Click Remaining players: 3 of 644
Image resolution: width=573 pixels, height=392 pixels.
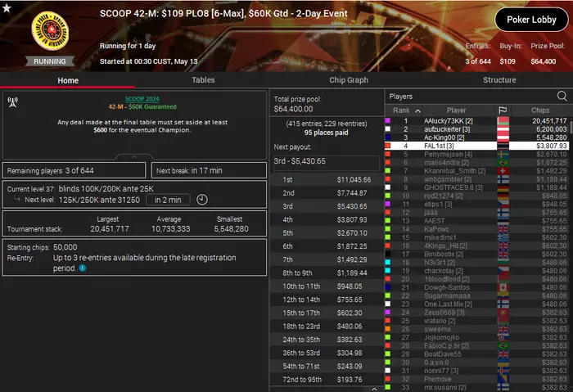[74, 170]
